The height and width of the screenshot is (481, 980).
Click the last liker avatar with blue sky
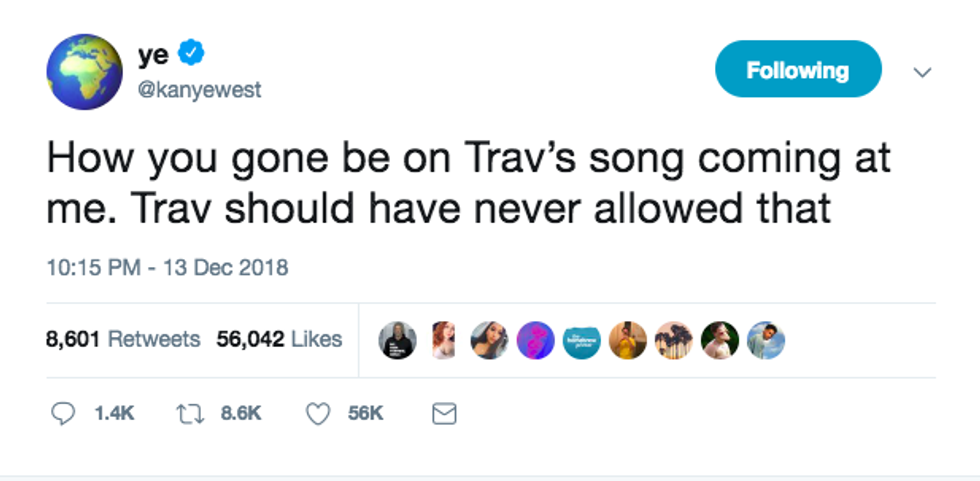point(766,341)
